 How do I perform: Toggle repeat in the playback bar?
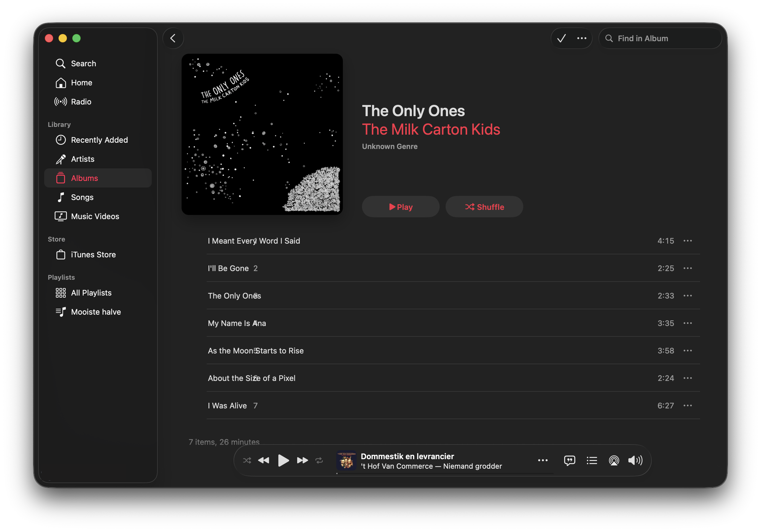[319, 460]
